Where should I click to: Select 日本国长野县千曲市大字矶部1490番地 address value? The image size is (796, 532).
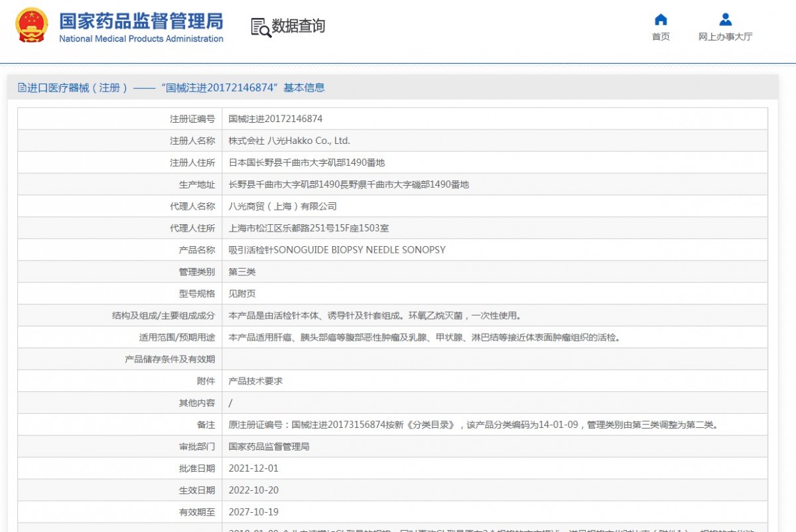point(306,163)
